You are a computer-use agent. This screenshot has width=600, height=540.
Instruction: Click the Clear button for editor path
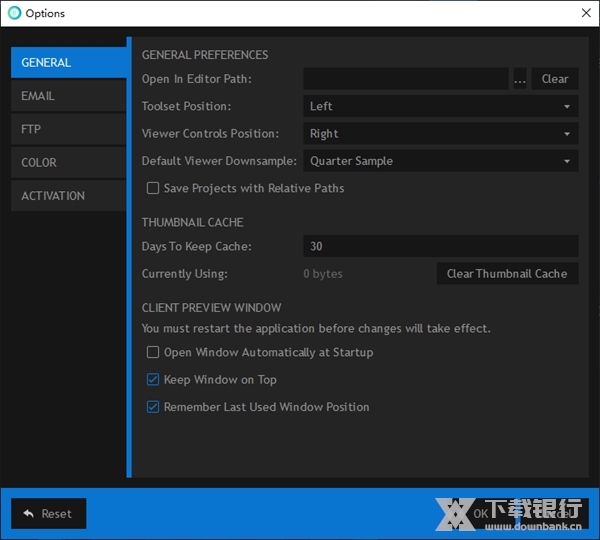point(555,79)
